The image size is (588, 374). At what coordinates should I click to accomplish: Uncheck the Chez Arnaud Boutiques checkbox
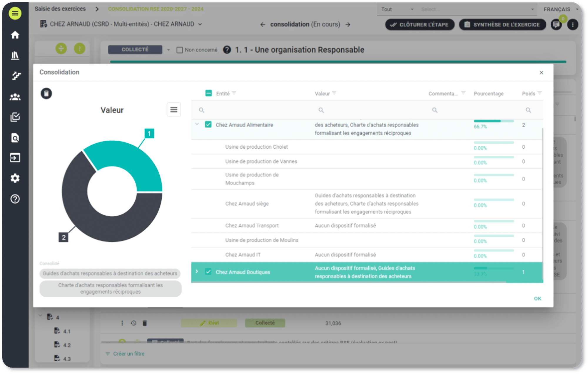click(208, 272)
